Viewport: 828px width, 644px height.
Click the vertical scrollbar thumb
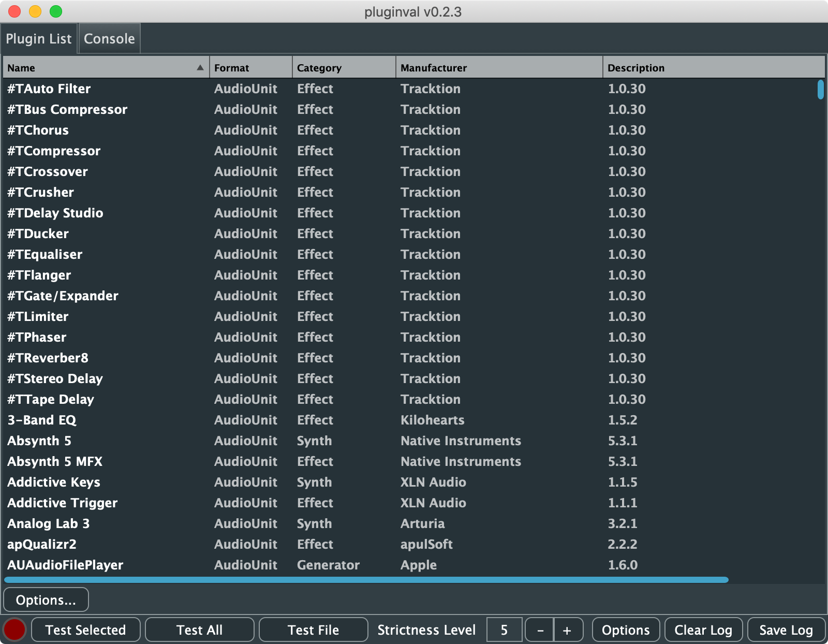[x=821, y=90]
